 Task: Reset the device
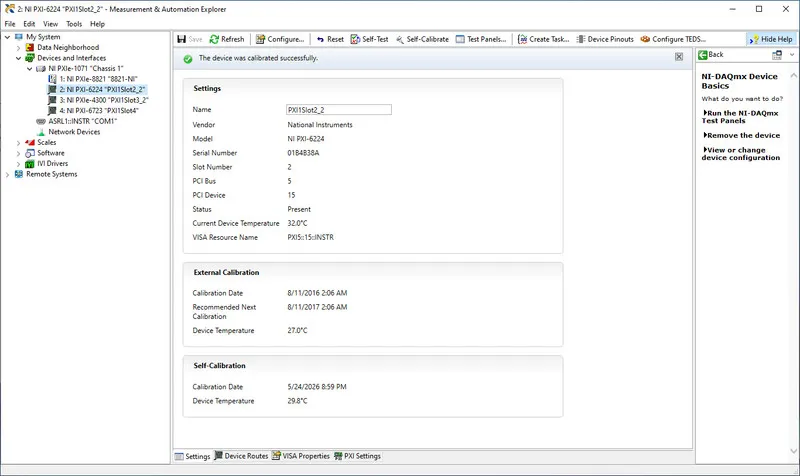point(330,39)
